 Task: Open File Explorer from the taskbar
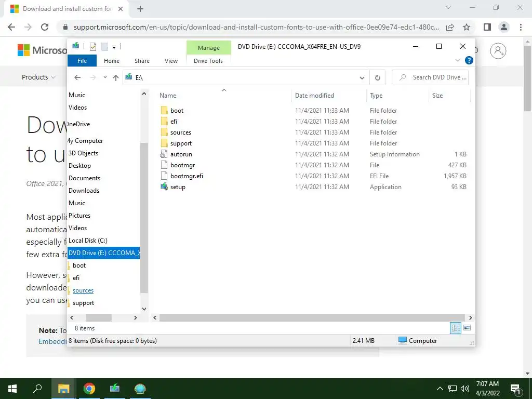(63, 389)
